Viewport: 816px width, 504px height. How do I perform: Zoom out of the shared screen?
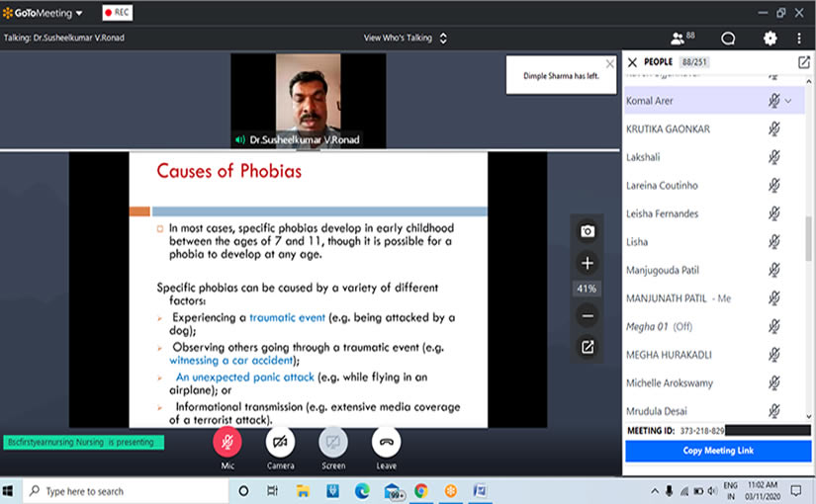[x=588, y=316]
